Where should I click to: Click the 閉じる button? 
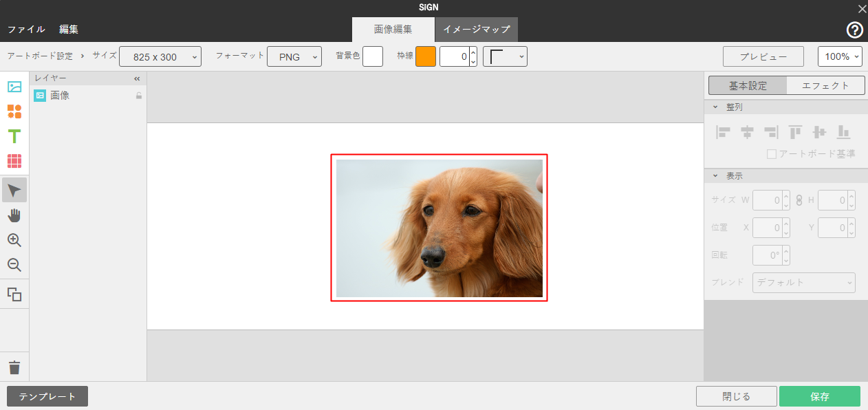737,396
